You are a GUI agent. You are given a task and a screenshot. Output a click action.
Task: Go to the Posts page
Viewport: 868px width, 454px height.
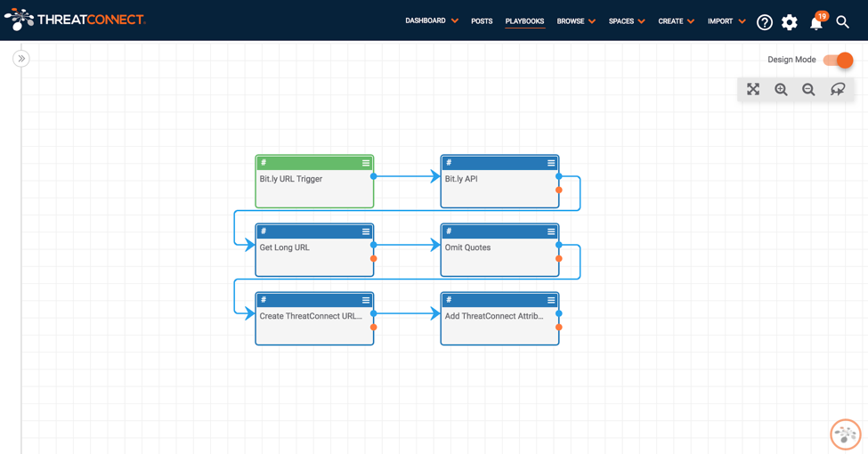pyautogui.click(x=482, y=21)
